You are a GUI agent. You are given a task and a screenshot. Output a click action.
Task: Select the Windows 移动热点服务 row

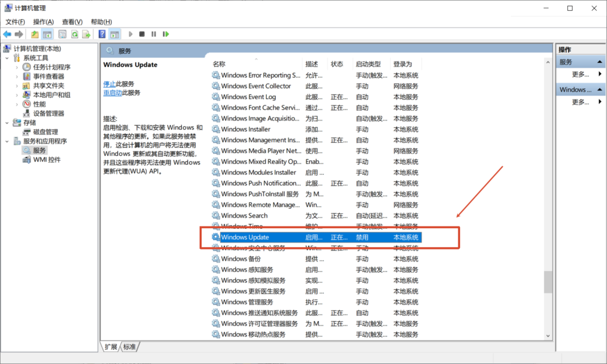[x=317, y=334]
